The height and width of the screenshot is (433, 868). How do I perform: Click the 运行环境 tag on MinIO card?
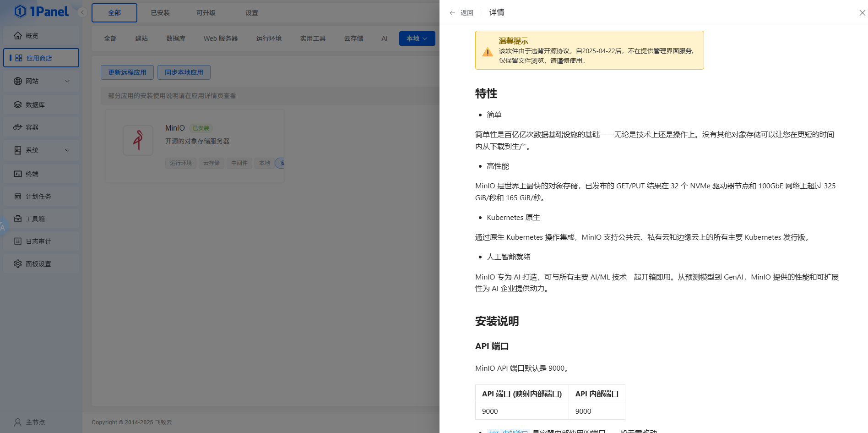181,163
